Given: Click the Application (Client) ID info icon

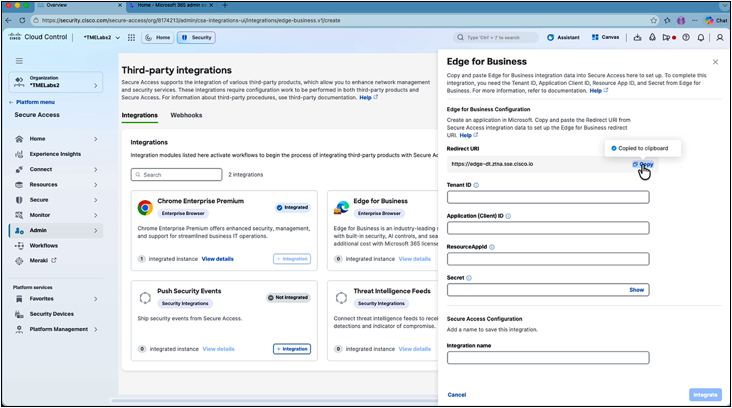Looking at the screenshot, I should click(508, 216).
